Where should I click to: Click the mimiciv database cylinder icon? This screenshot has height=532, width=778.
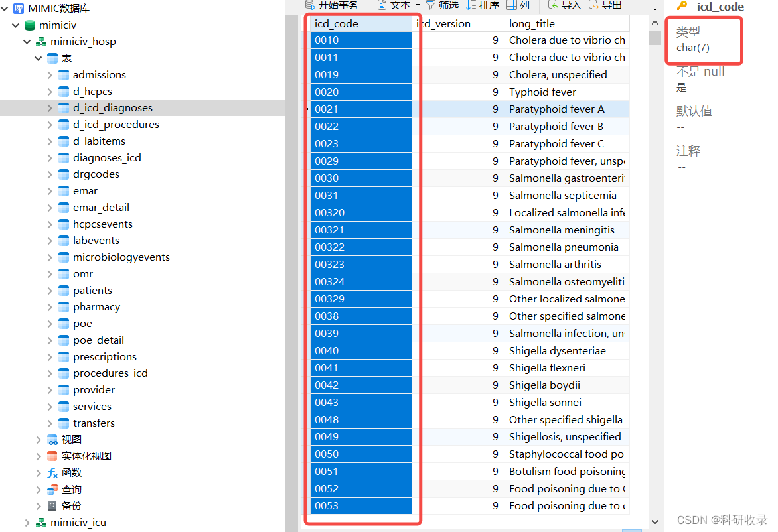pos(30,25)
